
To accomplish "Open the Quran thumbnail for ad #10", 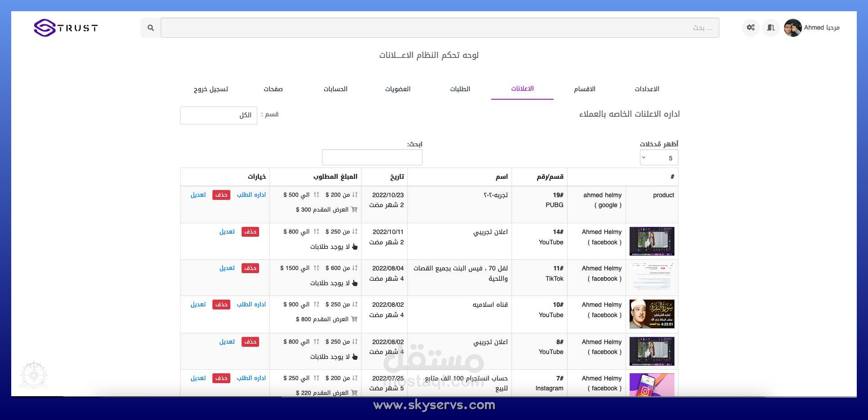I will (652, 314).
